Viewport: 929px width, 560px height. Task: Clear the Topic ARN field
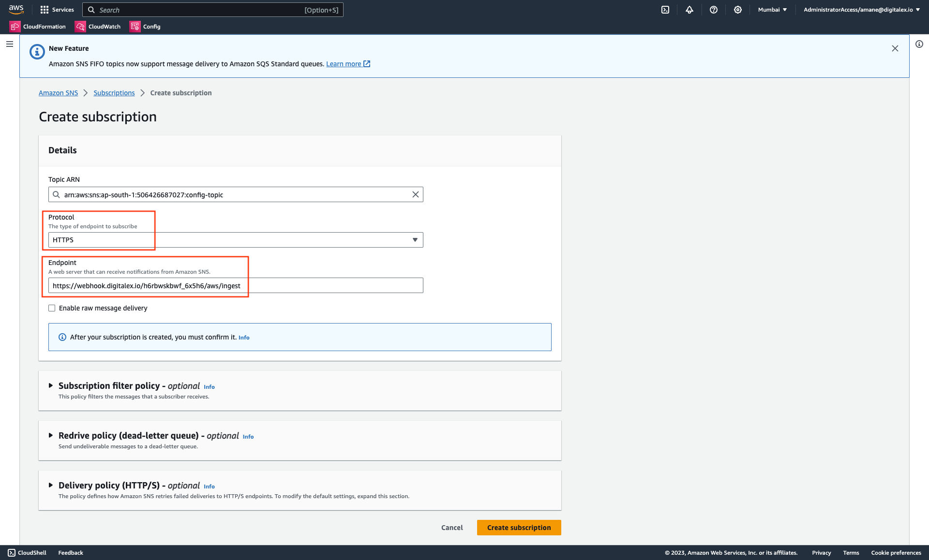pos(415,194)
